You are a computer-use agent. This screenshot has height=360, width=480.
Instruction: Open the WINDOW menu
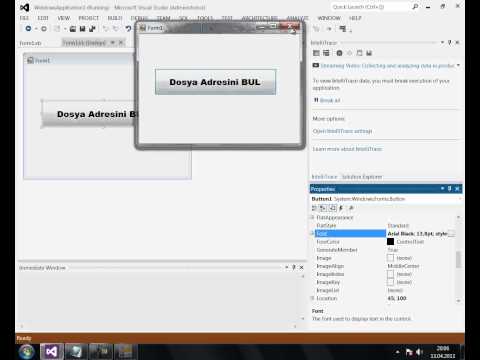[329, 18]
